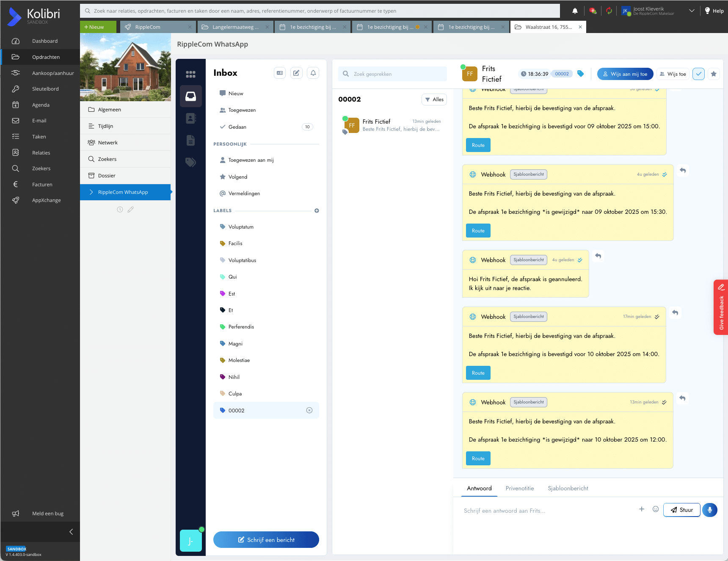Reply to the cancelled appointment message
Viewport: 728px width, 561px height.
coord(598,256)
